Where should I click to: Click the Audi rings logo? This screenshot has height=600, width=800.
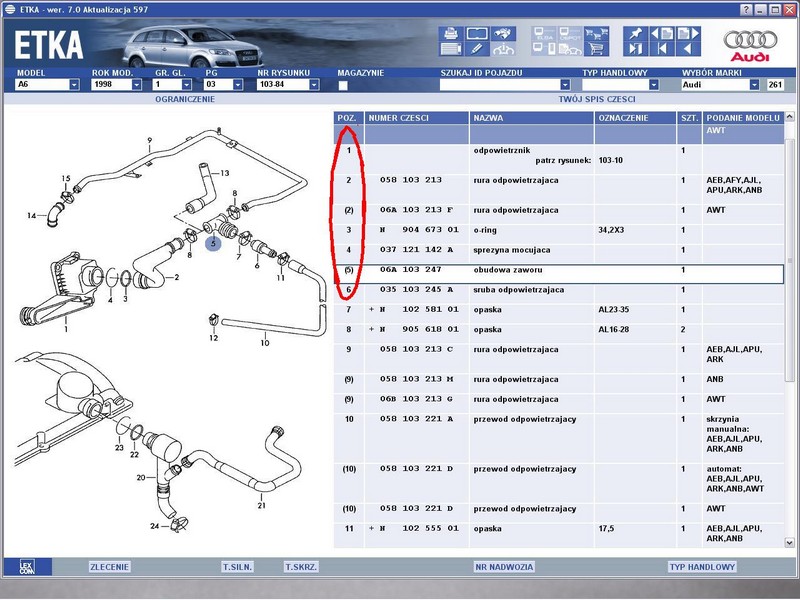(750, 39)
